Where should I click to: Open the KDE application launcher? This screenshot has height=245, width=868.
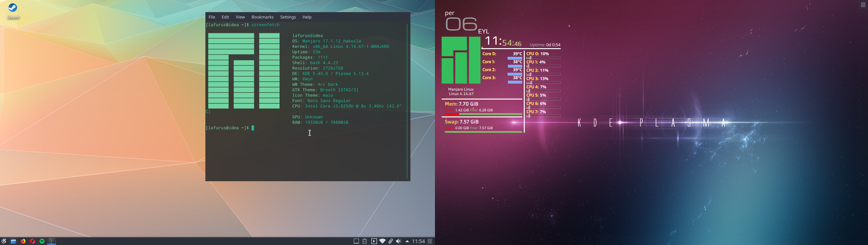[x=4, y=241]
